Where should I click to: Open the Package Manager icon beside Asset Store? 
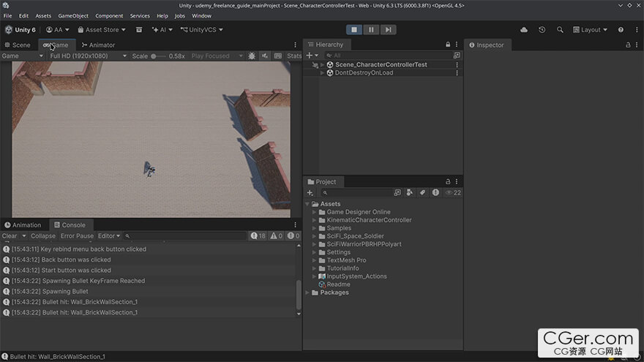[x=139, y=29]
